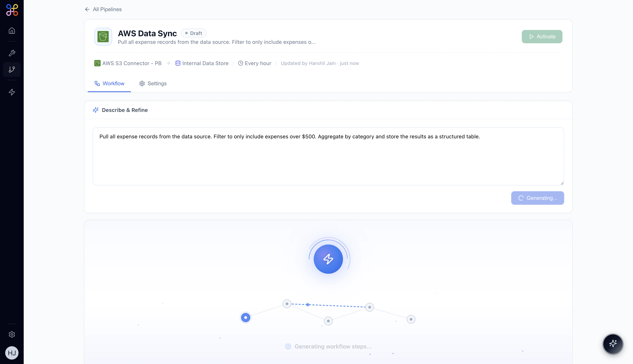The width and height of the screenshot is (633, 364).
Task: Click the Draft status badge
Action: 194,33
